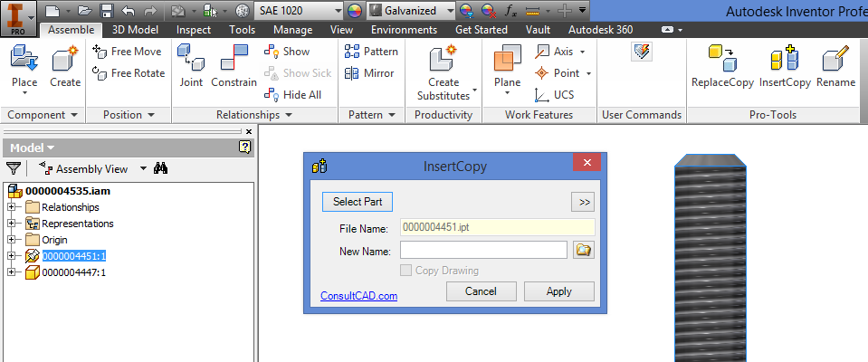The image size is (868, 362).
Task: Switch to the Inspect tab
Action: point(194,30)
